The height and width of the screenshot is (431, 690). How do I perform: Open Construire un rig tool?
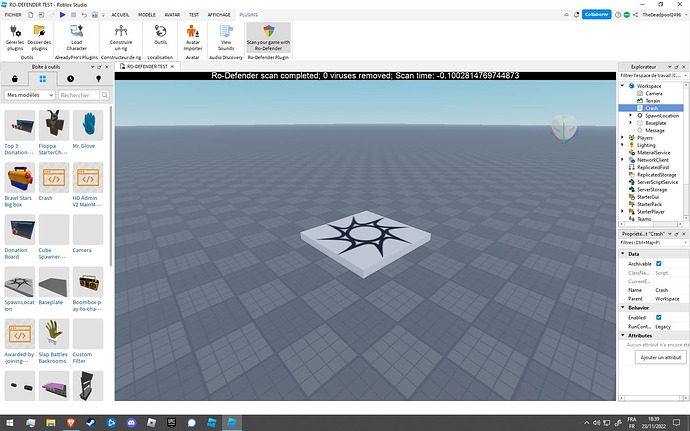coord(121,38)
